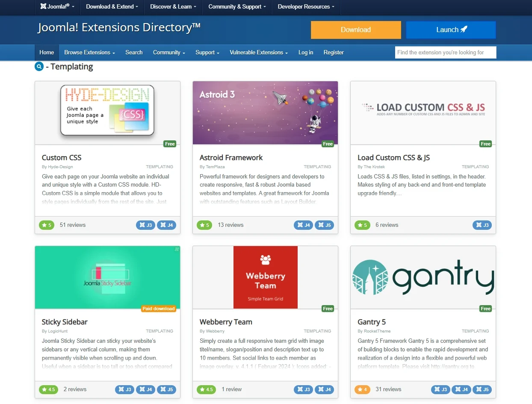
Task: Click the J5 badge on Astroid Framework
Action: coord(324,225)
